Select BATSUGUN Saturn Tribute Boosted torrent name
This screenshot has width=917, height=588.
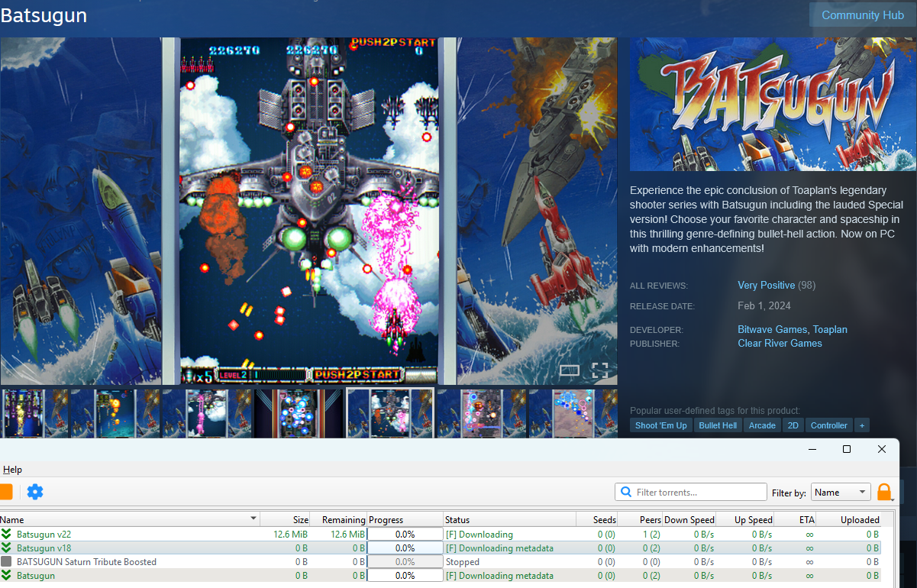click(x=86, y=562)
